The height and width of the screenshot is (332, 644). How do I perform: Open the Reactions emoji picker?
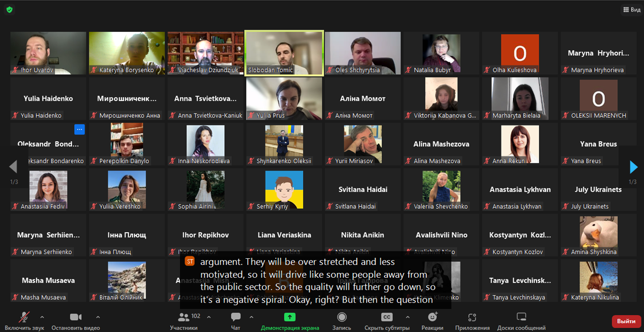coord(432,317)
